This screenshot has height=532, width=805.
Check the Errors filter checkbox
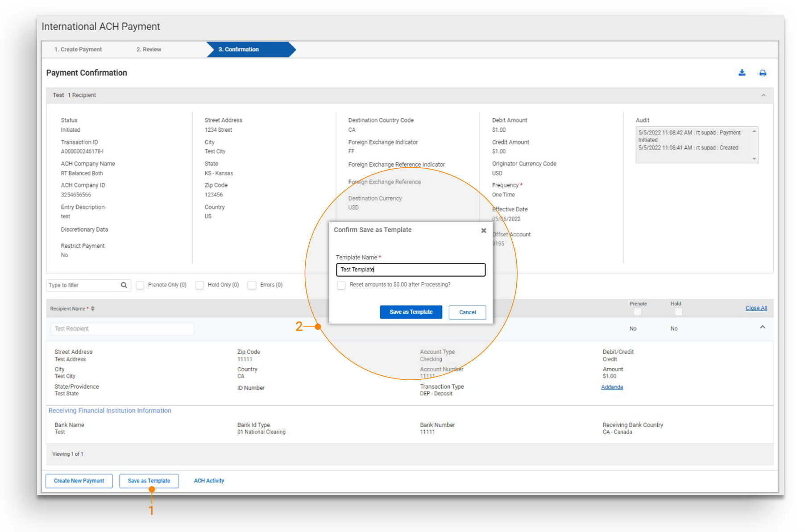[x=252, y=285]
